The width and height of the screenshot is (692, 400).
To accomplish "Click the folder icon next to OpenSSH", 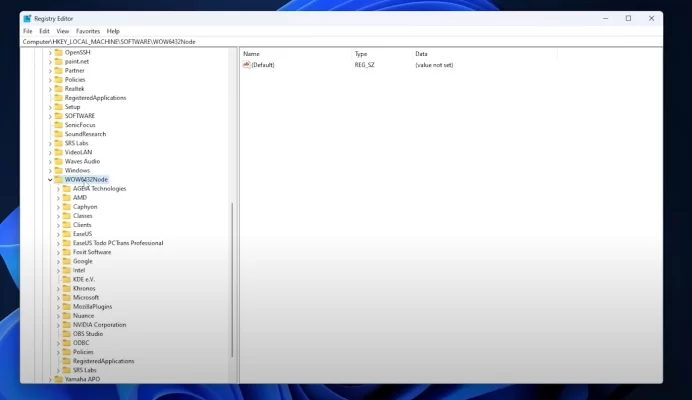I will click(59, 52).
